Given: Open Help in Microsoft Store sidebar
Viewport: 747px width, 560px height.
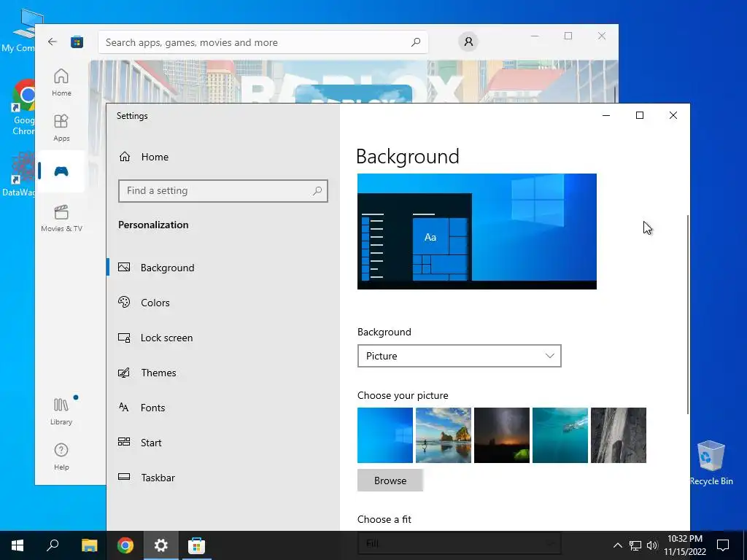Looking at the screenshot, I should click(61, 456).
